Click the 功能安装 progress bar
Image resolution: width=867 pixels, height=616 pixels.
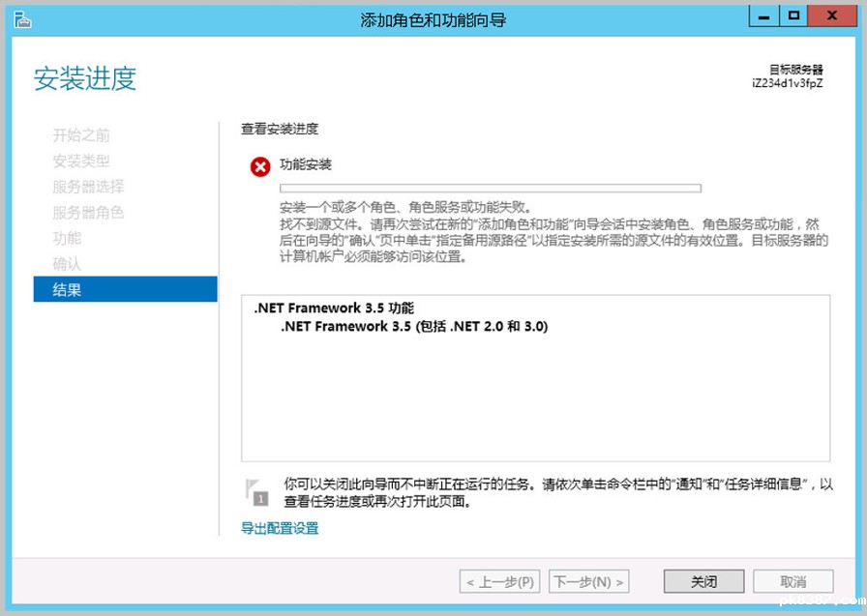pos(490,189)
